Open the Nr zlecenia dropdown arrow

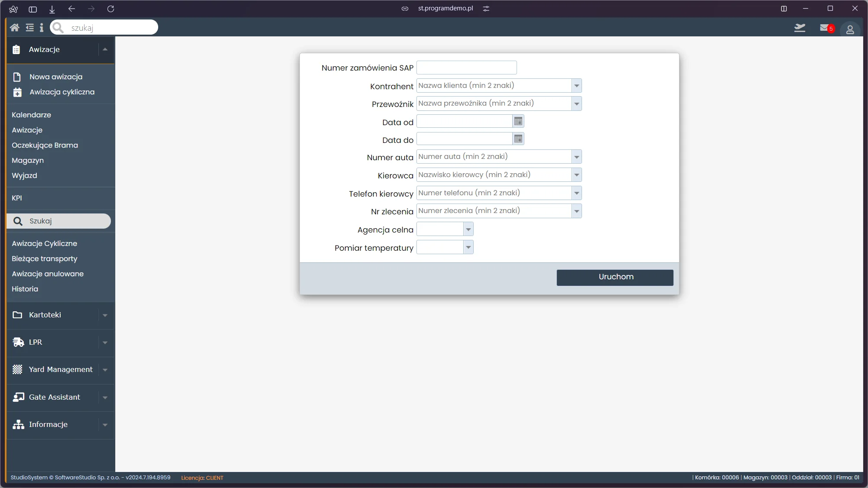(x=576, y=211)
